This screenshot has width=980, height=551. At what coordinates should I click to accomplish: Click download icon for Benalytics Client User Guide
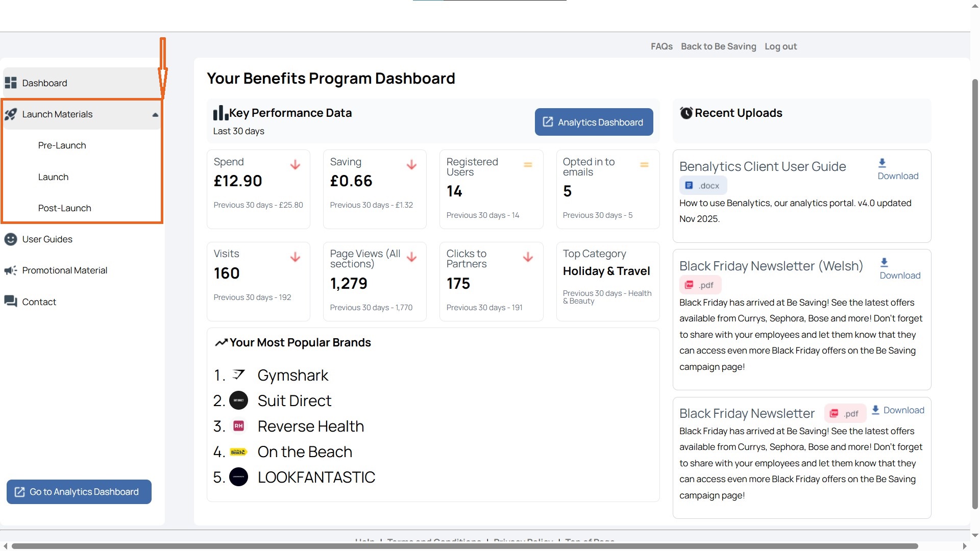point(882,163)
